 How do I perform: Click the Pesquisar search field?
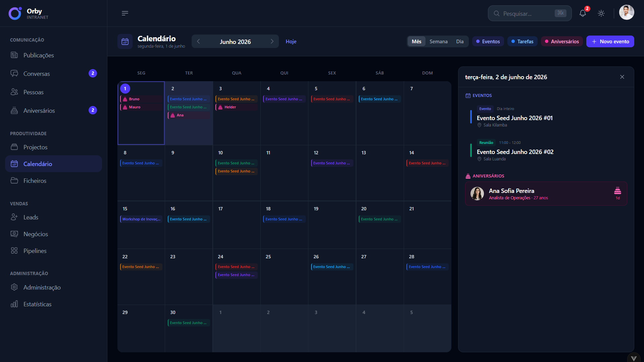(530, 13)
